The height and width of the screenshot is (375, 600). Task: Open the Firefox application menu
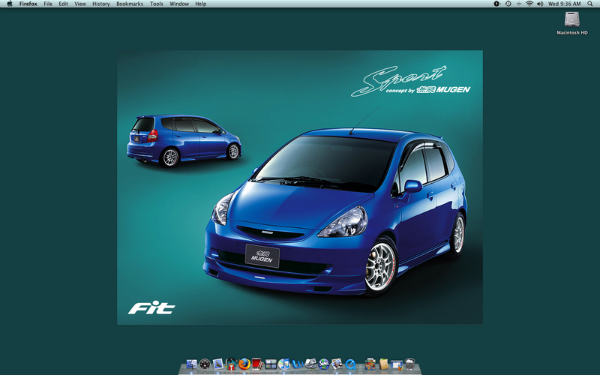coord(28,4)
